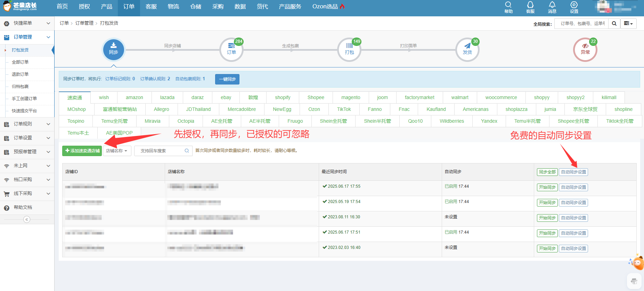644x291 pixels.
Task: Click 开始同步 for store synced 2023.02.03 16:40
Action: tap(547, 249)
